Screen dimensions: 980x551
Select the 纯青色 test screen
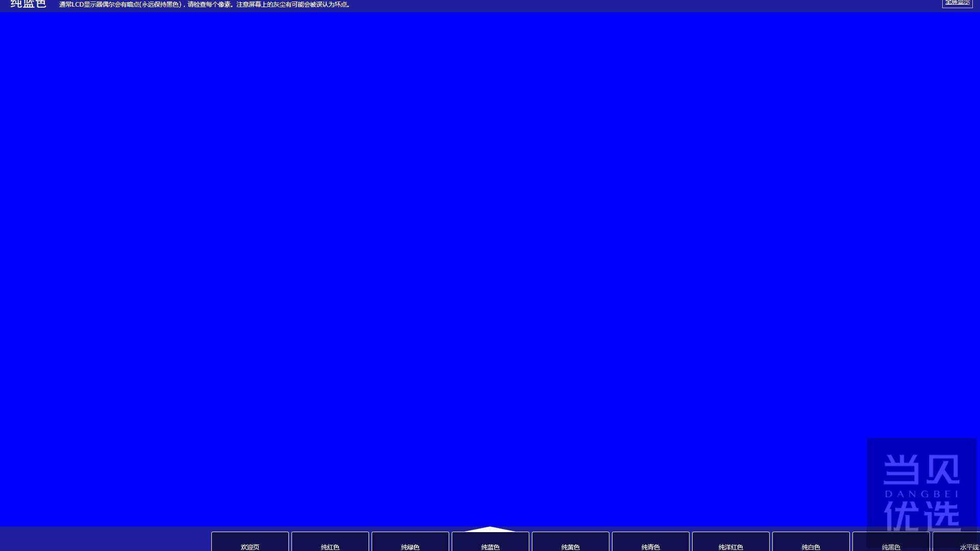pyautogui.click(x=651, y=546)
